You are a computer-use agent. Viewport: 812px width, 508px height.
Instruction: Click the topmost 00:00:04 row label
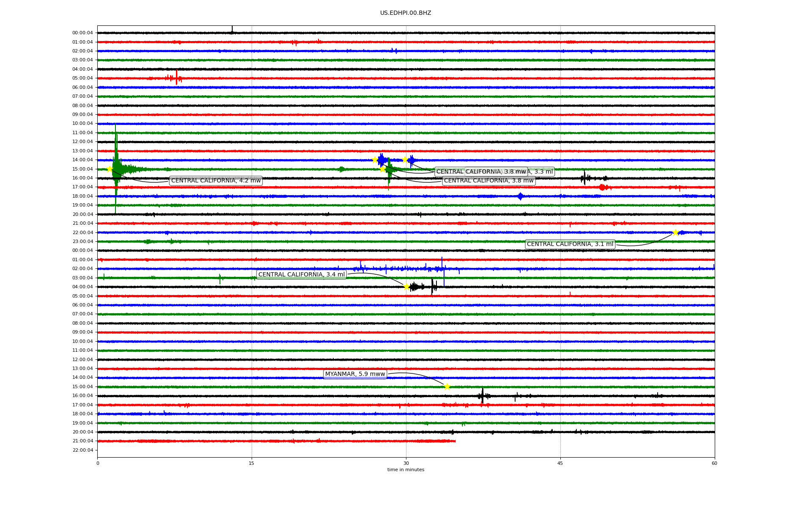[x=82, y=33]
